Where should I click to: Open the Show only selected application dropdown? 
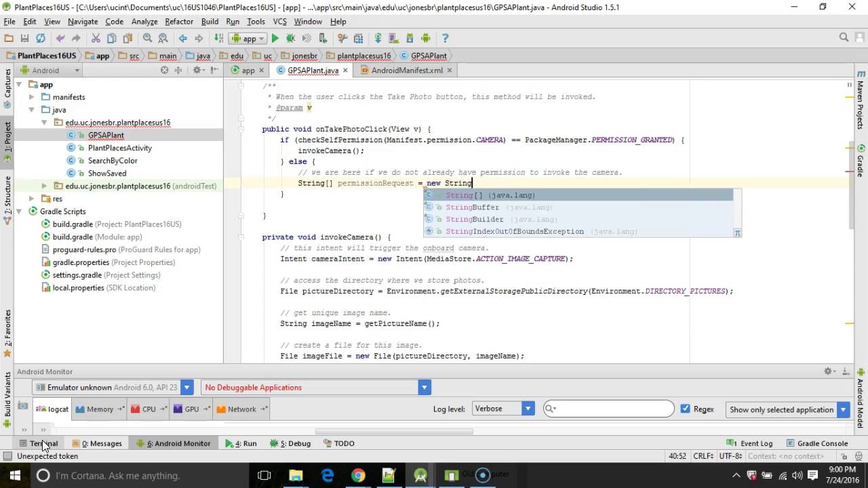pos(843,409)
